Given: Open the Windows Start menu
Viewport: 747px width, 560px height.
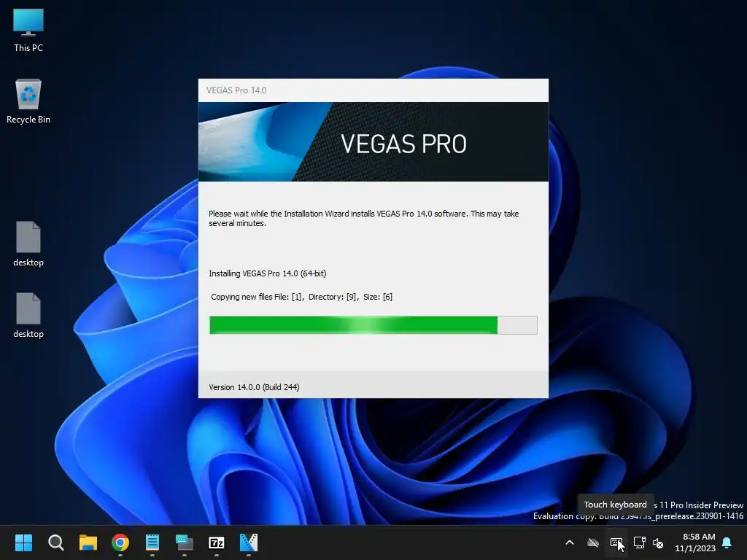Looking at the screenshot, I should [x=23, y=542].
